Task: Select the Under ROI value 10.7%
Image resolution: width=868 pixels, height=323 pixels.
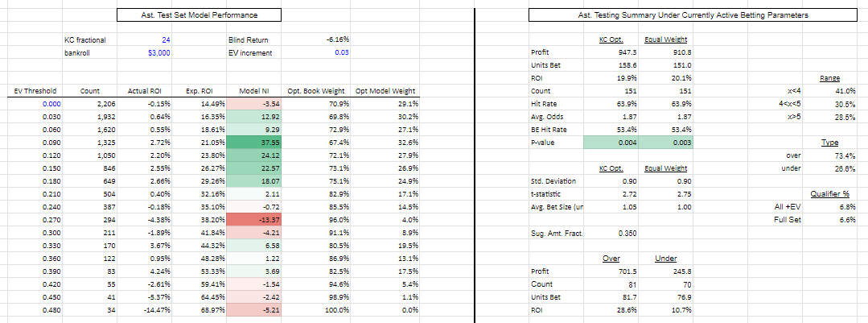Action: pos(665,310)
